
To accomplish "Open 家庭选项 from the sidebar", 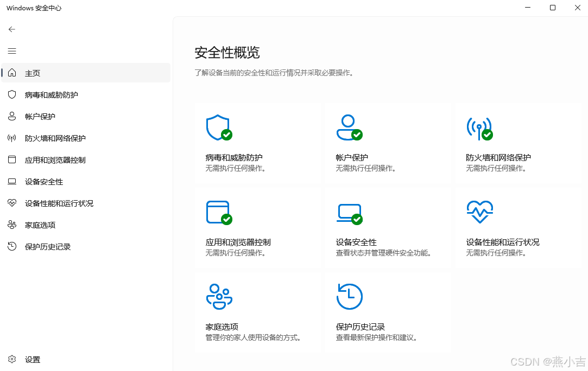I will click(x=86, y=225).
